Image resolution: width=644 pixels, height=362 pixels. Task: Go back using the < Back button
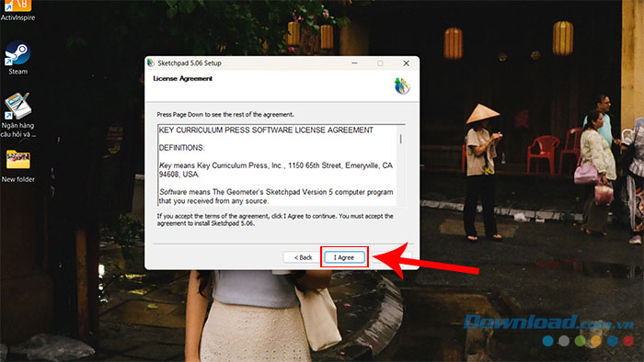(x=303, y=257)
